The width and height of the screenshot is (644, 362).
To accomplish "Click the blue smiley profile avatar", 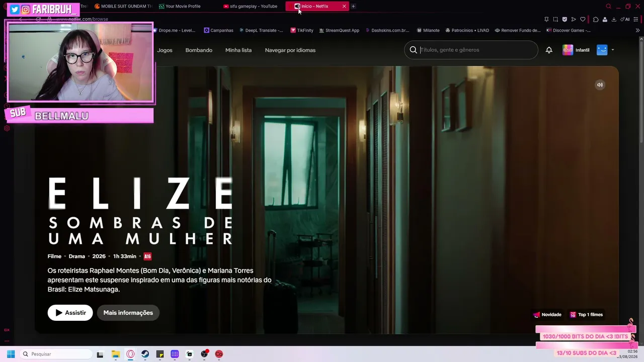I will (x=602, y=50).
